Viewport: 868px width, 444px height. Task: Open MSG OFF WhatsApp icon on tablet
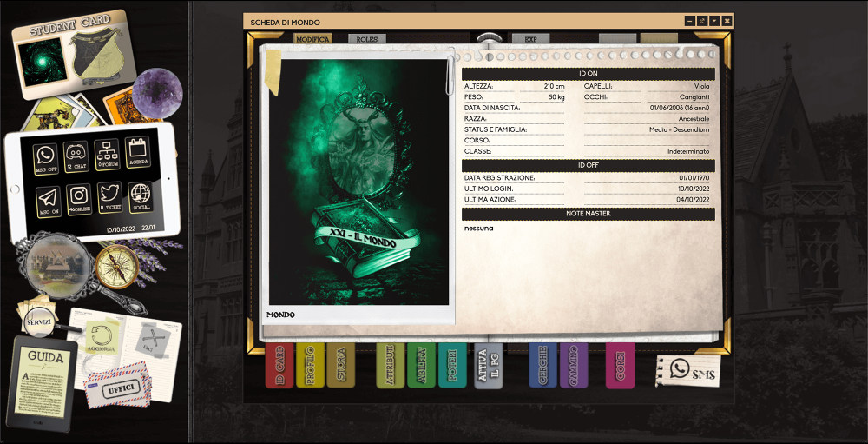tap(45, 159)
